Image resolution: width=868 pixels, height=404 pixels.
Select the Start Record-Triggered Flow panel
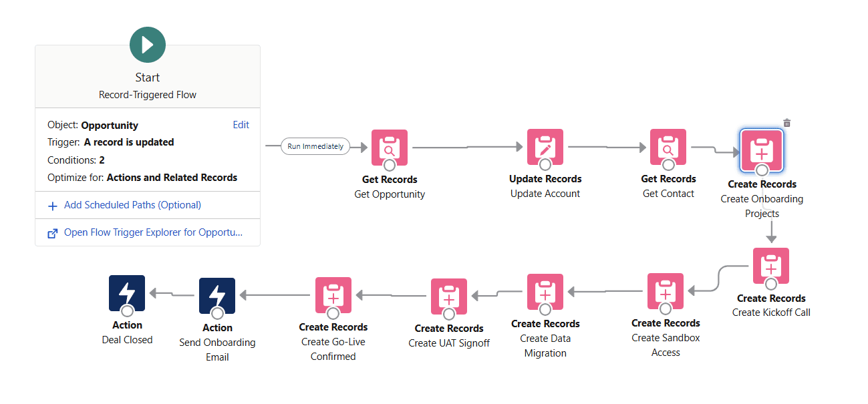pyautogui.click(x=147, y=77)
